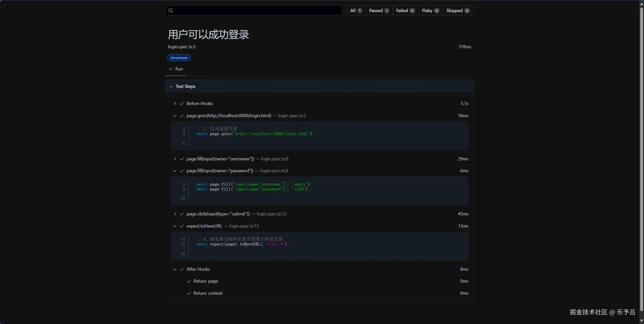Click the fixture: page checkmark icon
This screenshot has width=644, height=324.
coord(189,281)
